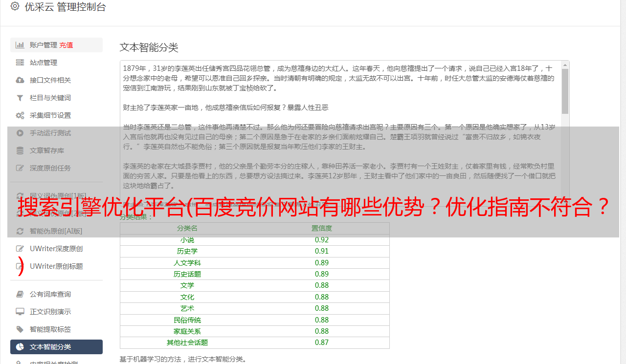Open the gears icon for 采集细节设置

20,115
